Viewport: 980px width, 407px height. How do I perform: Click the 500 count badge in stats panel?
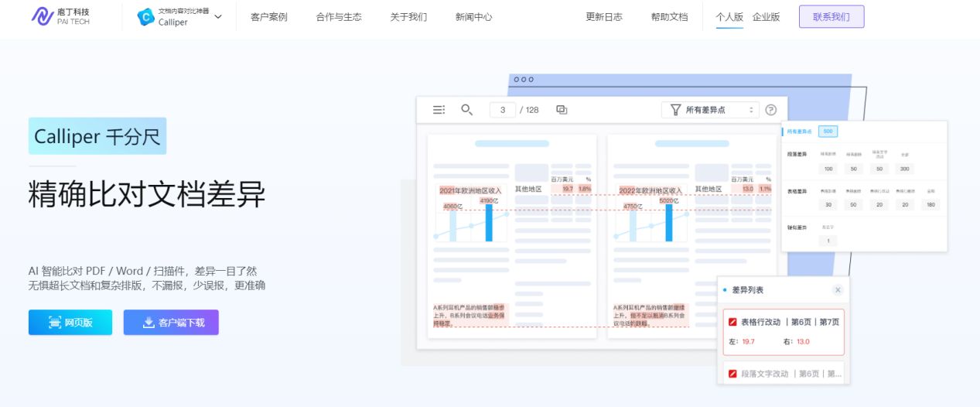(828, 132)
